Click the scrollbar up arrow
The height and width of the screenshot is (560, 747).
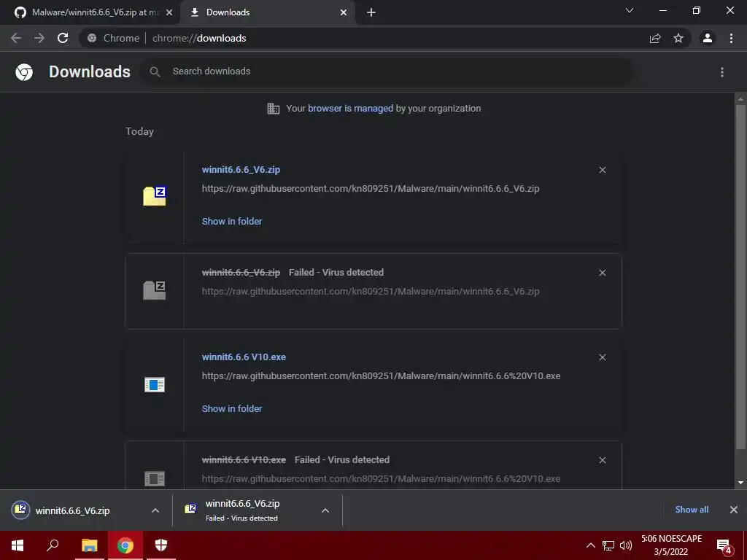coord(740,99)
